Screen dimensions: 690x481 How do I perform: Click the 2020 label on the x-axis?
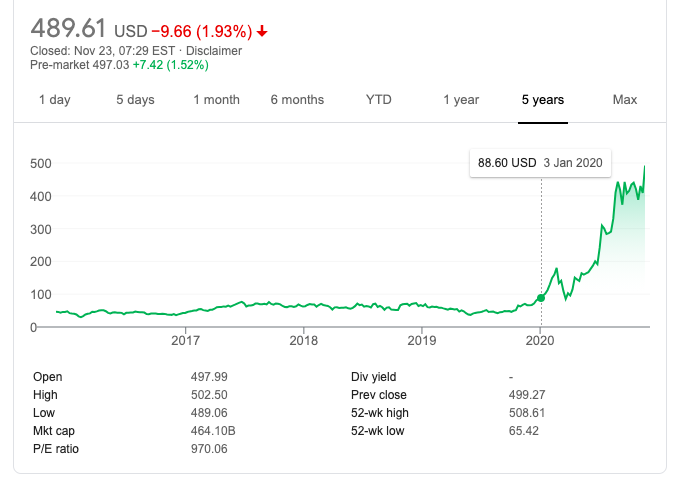[540, 341]
